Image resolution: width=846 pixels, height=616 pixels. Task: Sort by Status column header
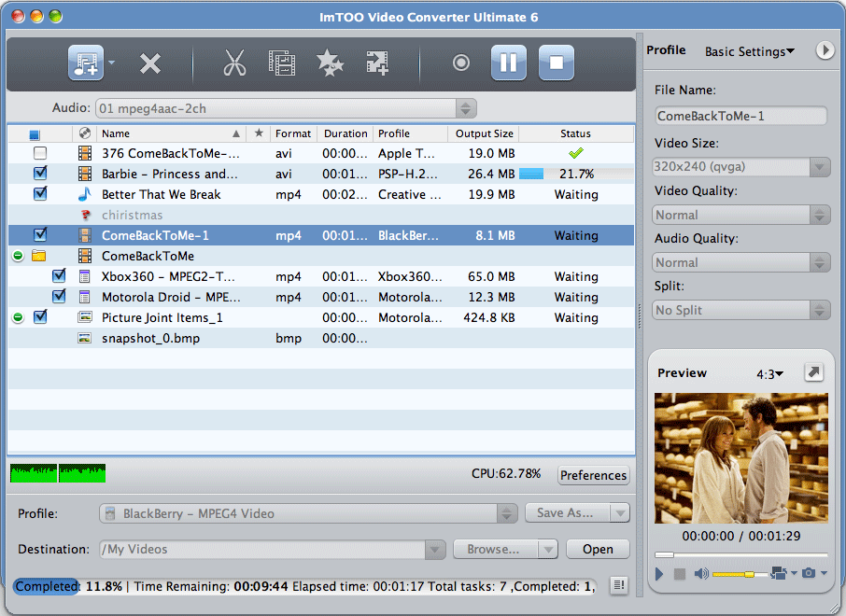[x=576, y=133]
